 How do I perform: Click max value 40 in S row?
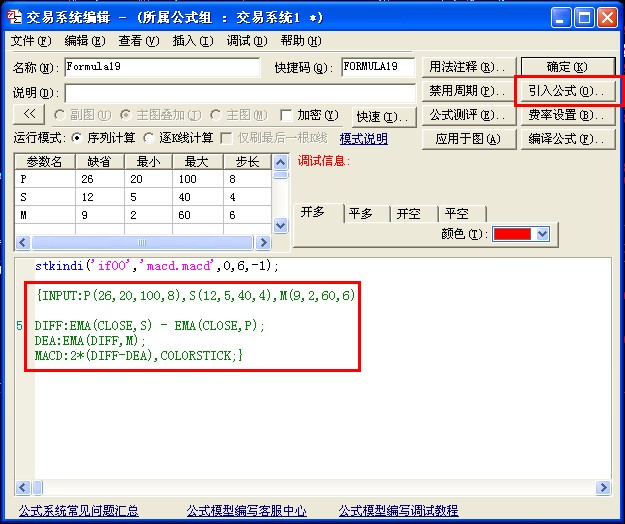coord(198,197)
